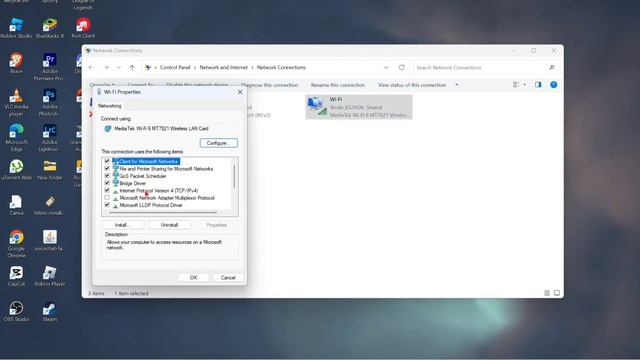Select the QoS Packet Scheduler list item
This screenshot has width=640, height=360.
[143, 176]
